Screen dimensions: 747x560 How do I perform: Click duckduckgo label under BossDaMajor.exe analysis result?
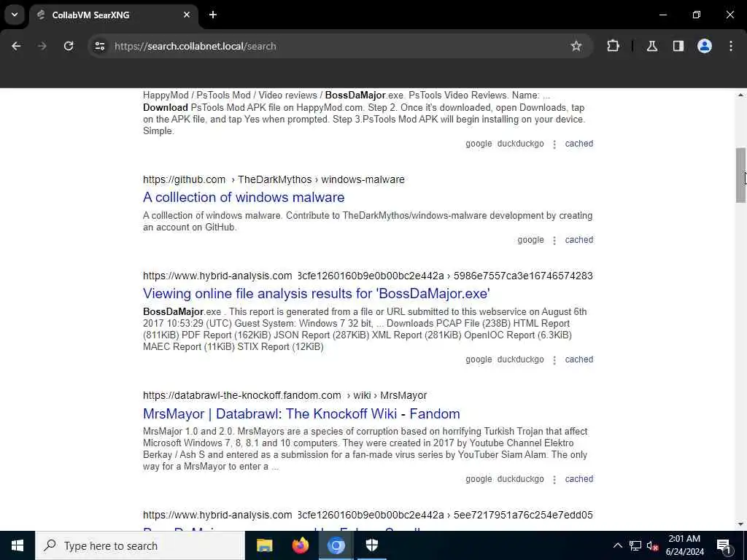[x=520, y=359]
